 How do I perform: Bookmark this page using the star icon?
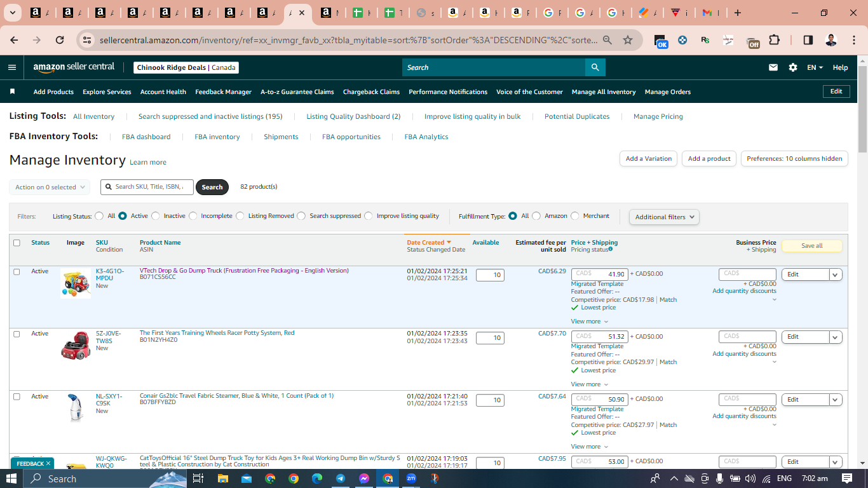628,40
